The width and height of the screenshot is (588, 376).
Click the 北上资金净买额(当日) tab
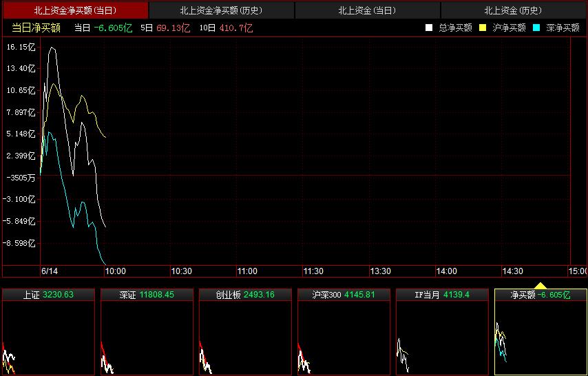pos(74,10)
